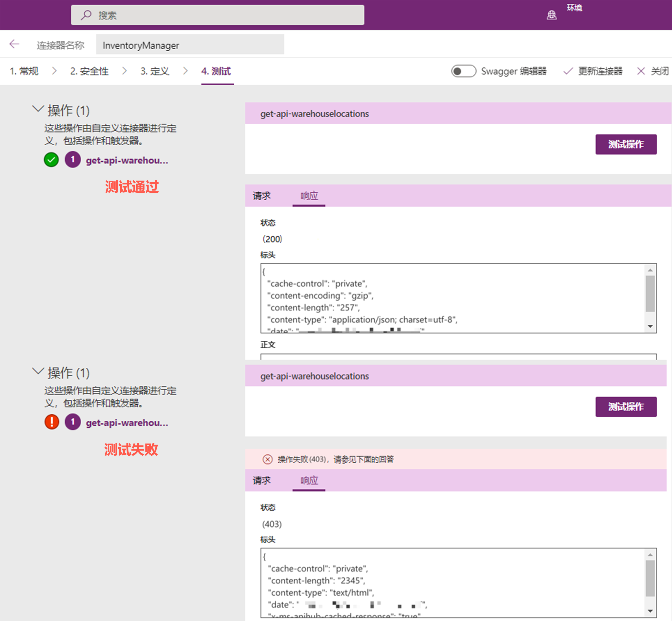The width and height of the screenshot is (672, 621).
Task: Click the 环境 label in the top bar
Action: (574, 8)
